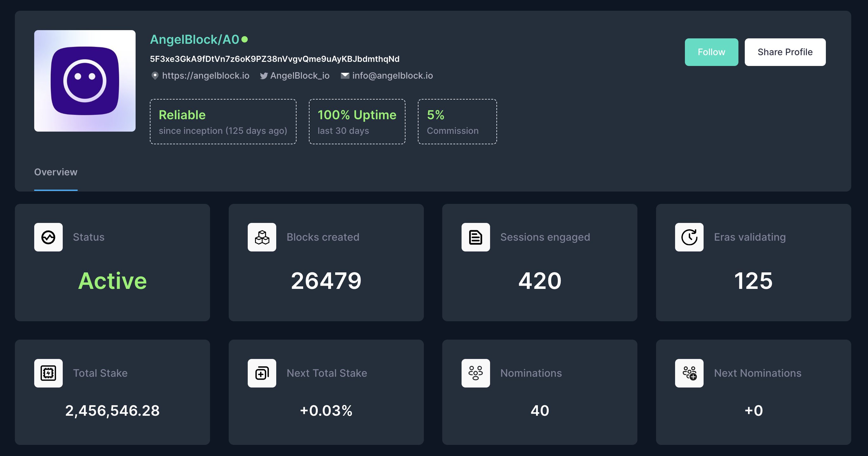Click the Twitter bird icon

[x=264, y=75]
